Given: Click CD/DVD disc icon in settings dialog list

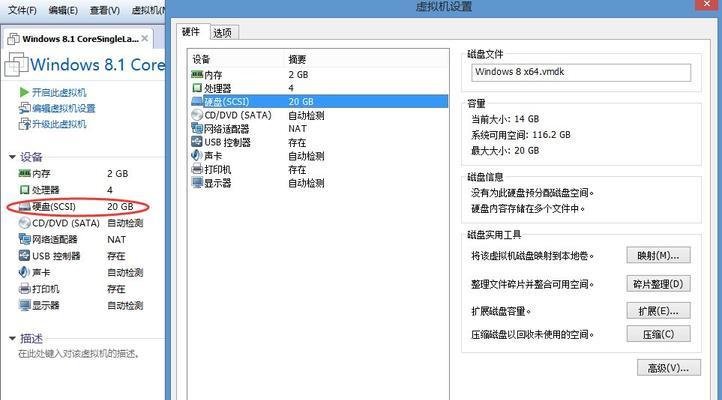Looking at the screenshot, I should coord(197,115).
